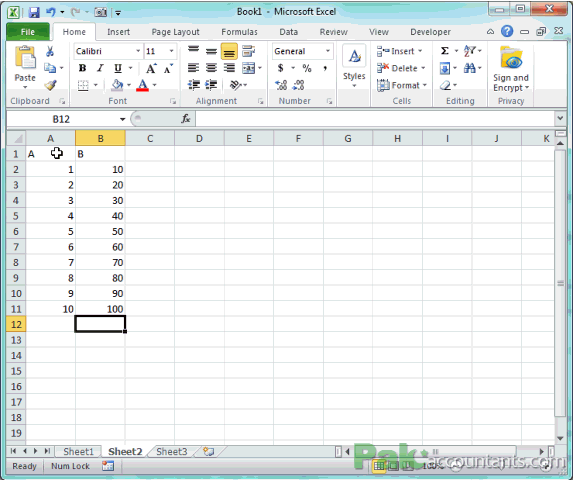This screenshot has width=573, height=480.
Task: Open the Name Box dropdown arrow
Action: (122, 119)
